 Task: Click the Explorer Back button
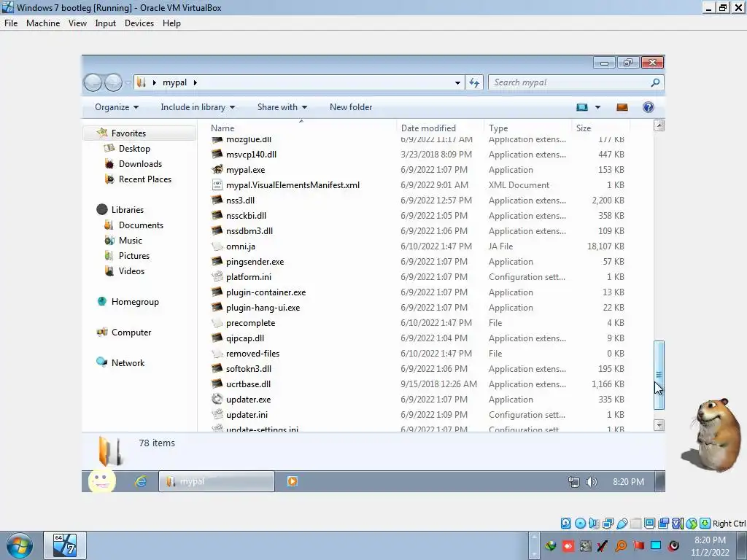click(x=93, y=83)
